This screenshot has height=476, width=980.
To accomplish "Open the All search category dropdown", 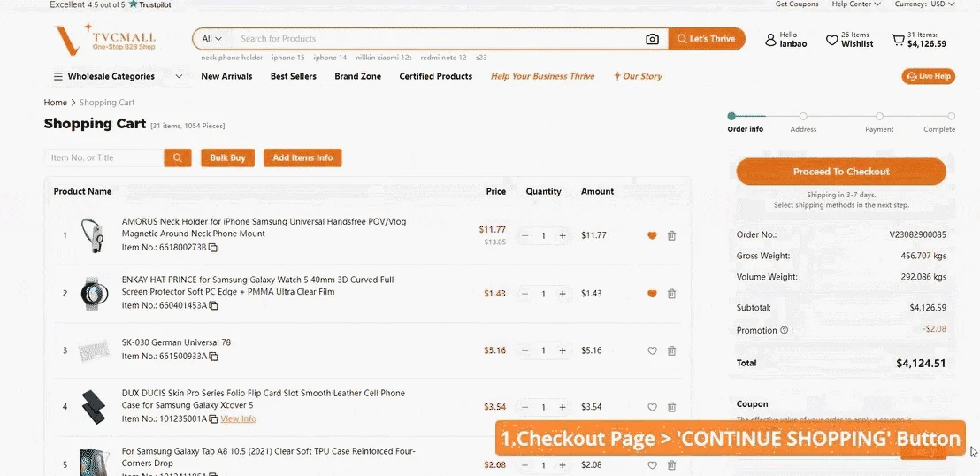I will (212, 39).
